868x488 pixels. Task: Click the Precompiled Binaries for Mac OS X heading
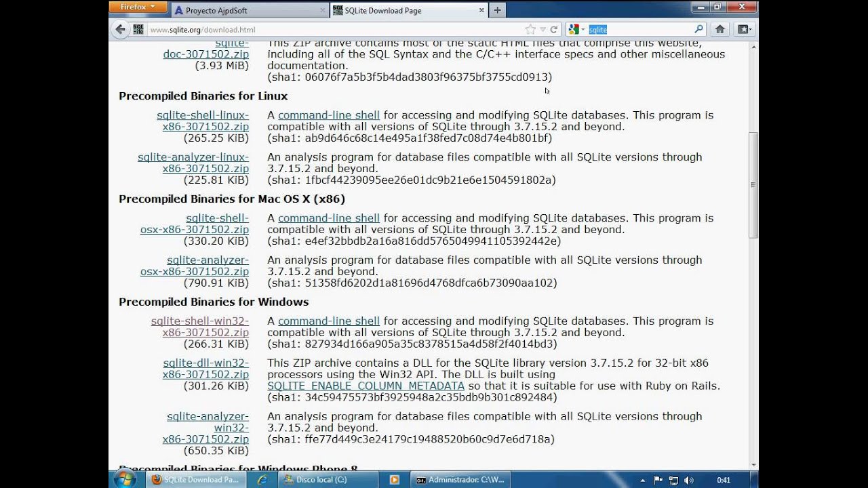click(232, 199)
